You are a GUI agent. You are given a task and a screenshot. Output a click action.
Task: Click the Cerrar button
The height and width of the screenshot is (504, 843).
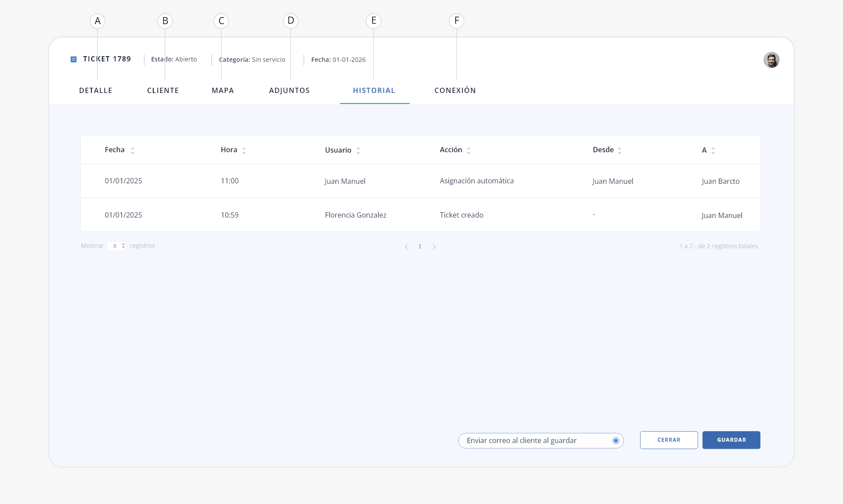[669, 440]
